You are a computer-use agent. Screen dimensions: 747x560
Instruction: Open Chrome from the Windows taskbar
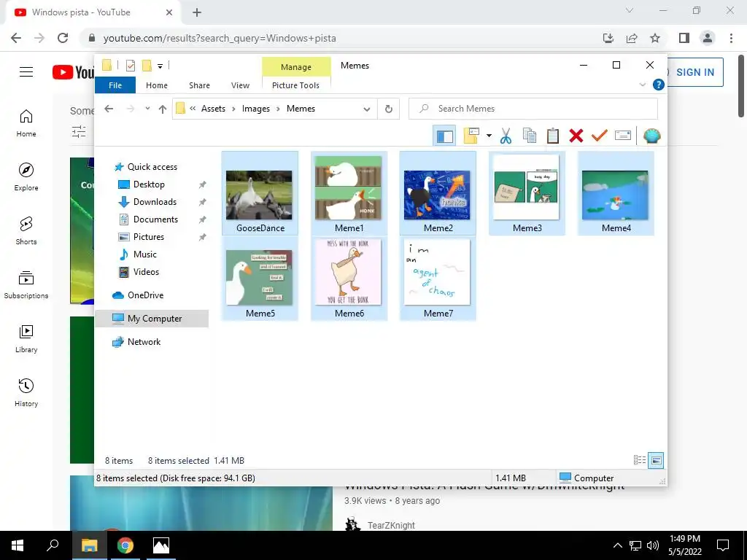tap(125, 545)
